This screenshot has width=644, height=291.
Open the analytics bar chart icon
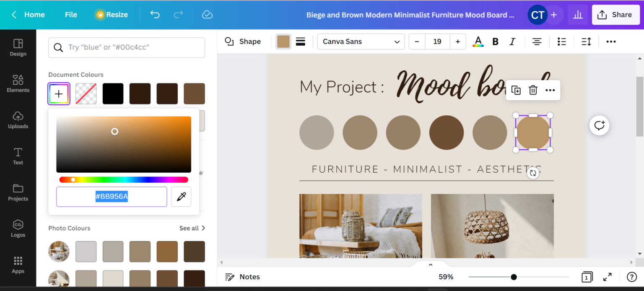578,15
